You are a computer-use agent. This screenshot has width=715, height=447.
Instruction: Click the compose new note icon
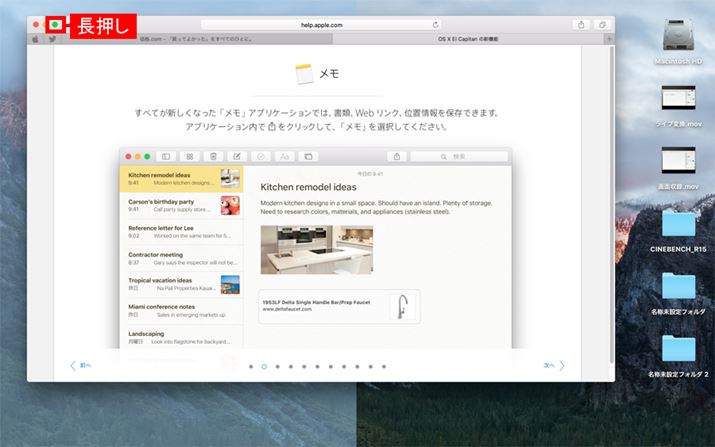tap(236, 156)
